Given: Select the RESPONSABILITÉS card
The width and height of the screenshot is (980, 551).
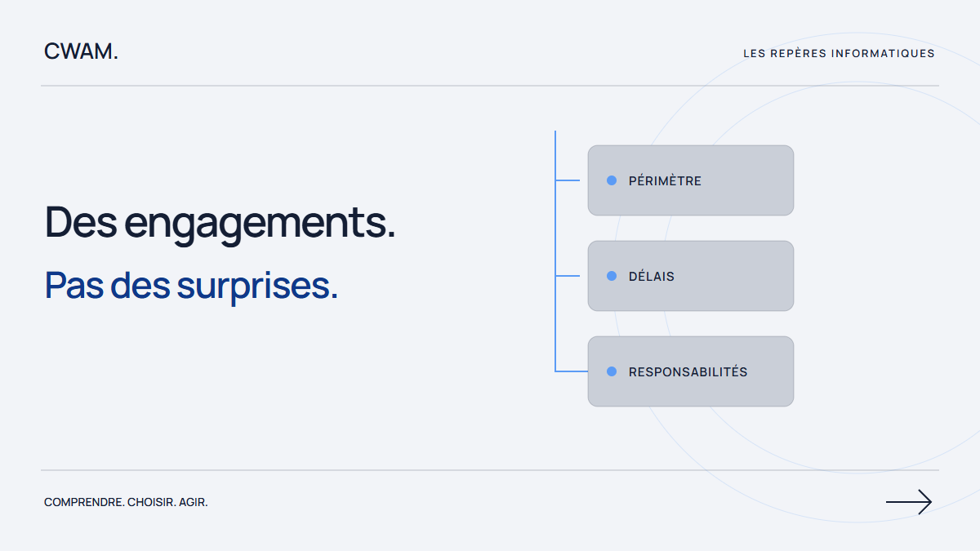Looking at the screenshot, I should pos(691,371).
